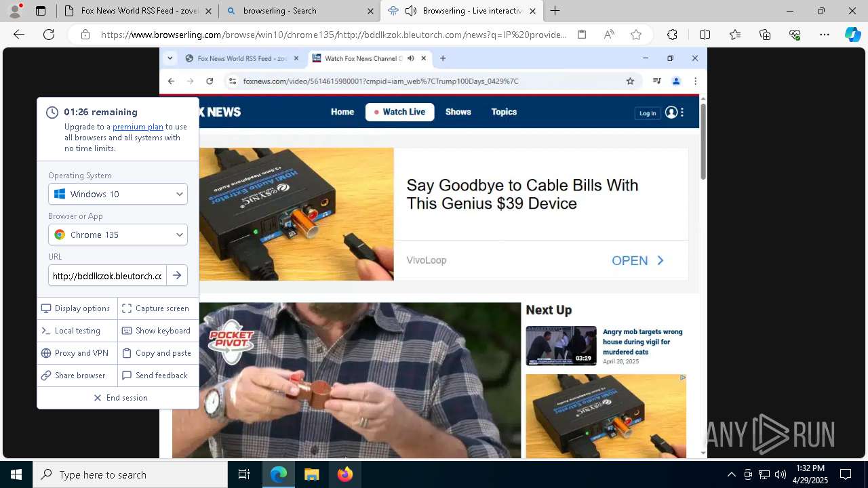Image resolution: width=868 pixels, height=488 pixels.
Task: Open Edge tab actions menu icon
Action: tap(41, 11)
